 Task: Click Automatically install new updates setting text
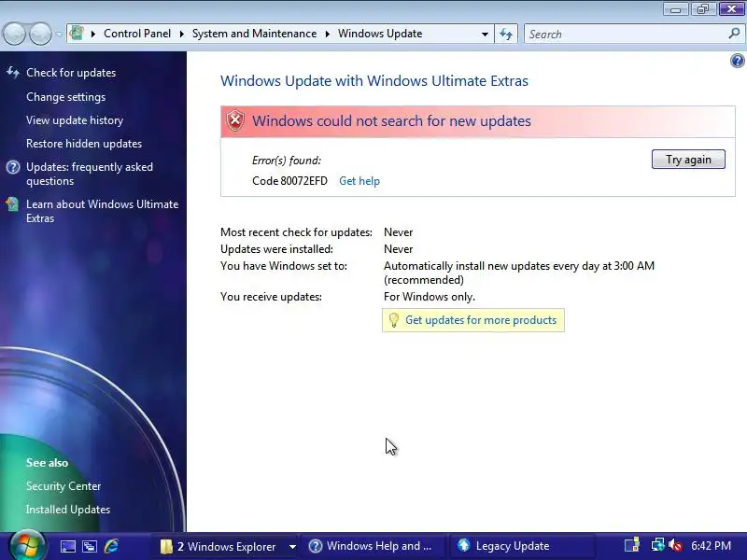click(x=519, y=273)
